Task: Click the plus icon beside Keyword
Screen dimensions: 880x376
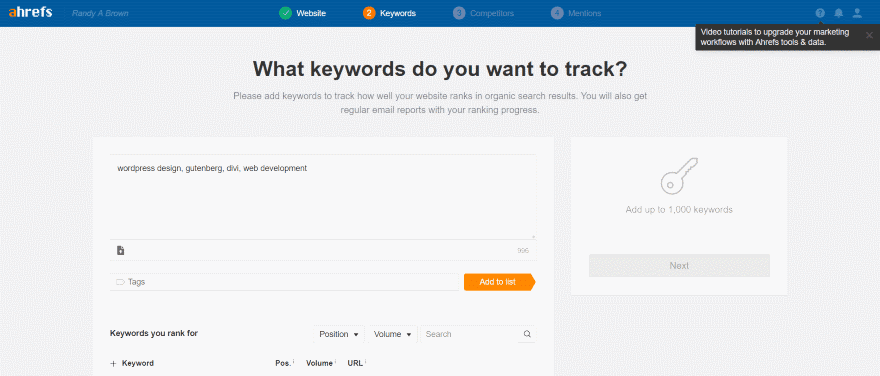Action: [113, 364]
